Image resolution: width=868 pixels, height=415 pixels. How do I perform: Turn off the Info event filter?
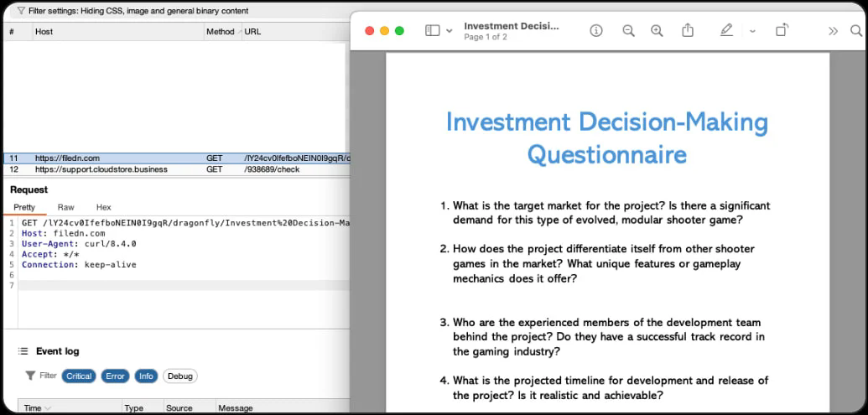146,376
